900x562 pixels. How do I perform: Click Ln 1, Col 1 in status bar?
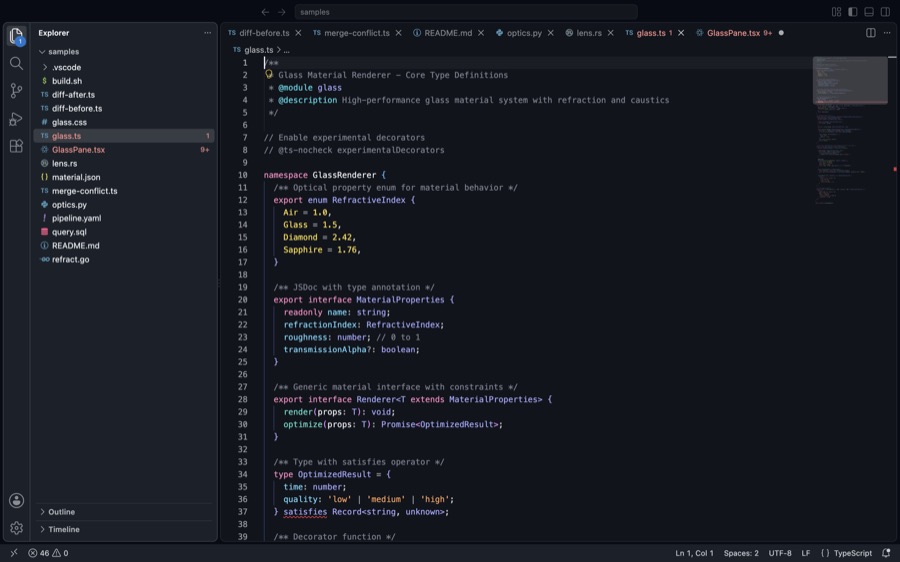coord(694,553)
